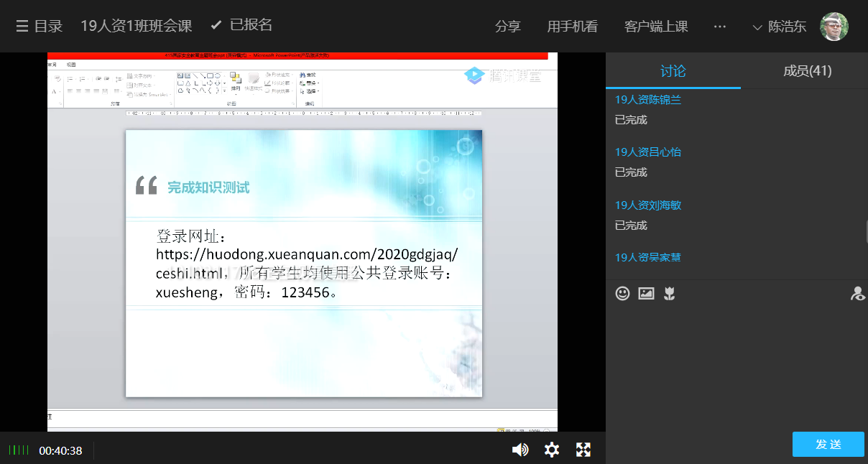The height and width of the screenshot is (464, 868).
Task: Click the green signal strength bars
Action: coord(19,450)
